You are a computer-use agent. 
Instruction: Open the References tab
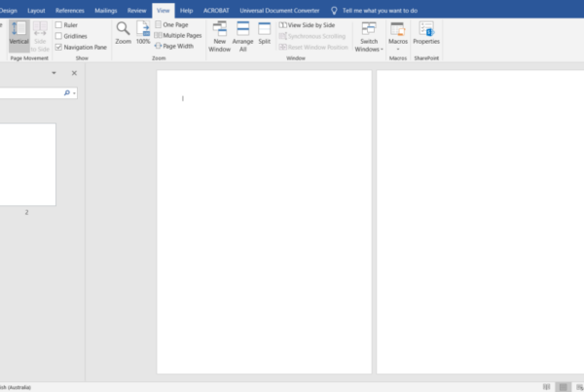point(70,11)
